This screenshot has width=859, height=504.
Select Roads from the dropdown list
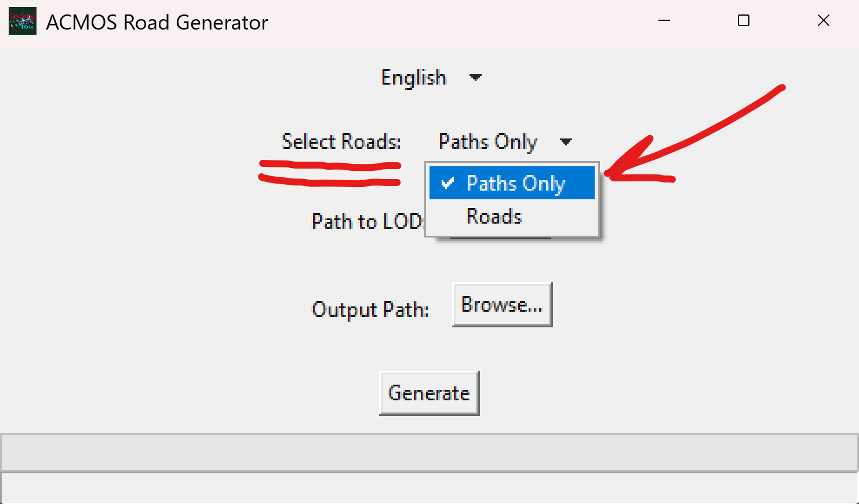tap(494, 217)
